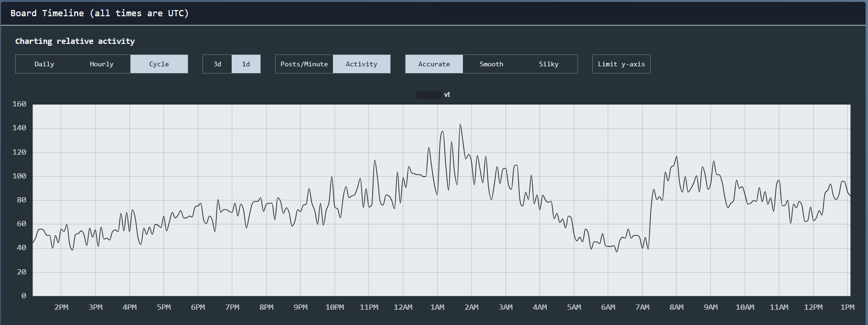Toggle the Limit y-axis button

pos(622,64)
